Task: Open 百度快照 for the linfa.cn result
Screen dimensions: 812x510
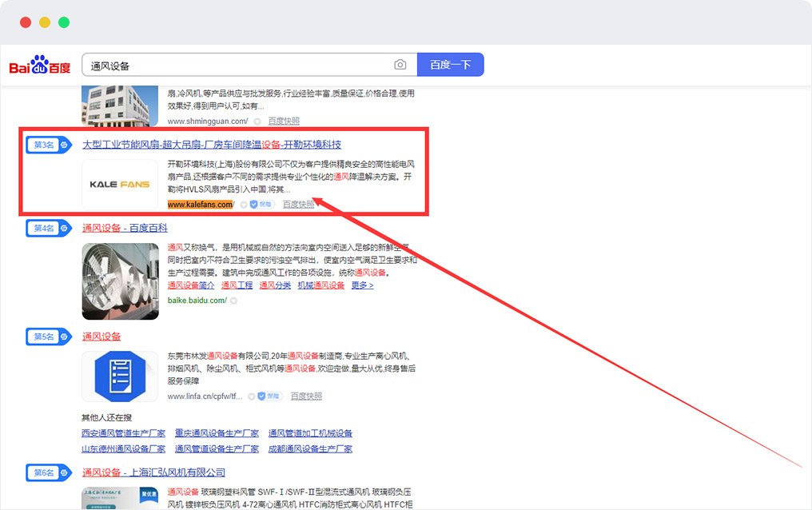Action: point(306,396)
